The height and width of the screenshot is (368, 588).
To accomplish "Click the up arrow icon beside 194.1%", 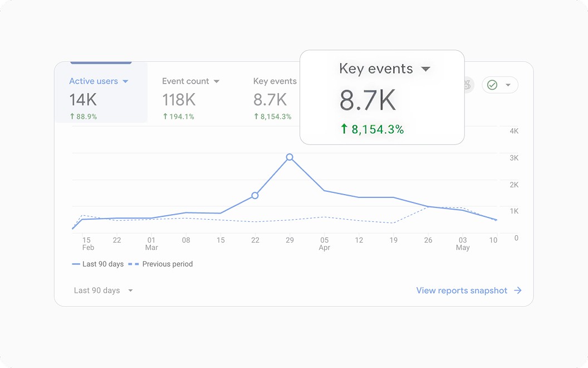I will pyautogui.click(x=165, y=117).
